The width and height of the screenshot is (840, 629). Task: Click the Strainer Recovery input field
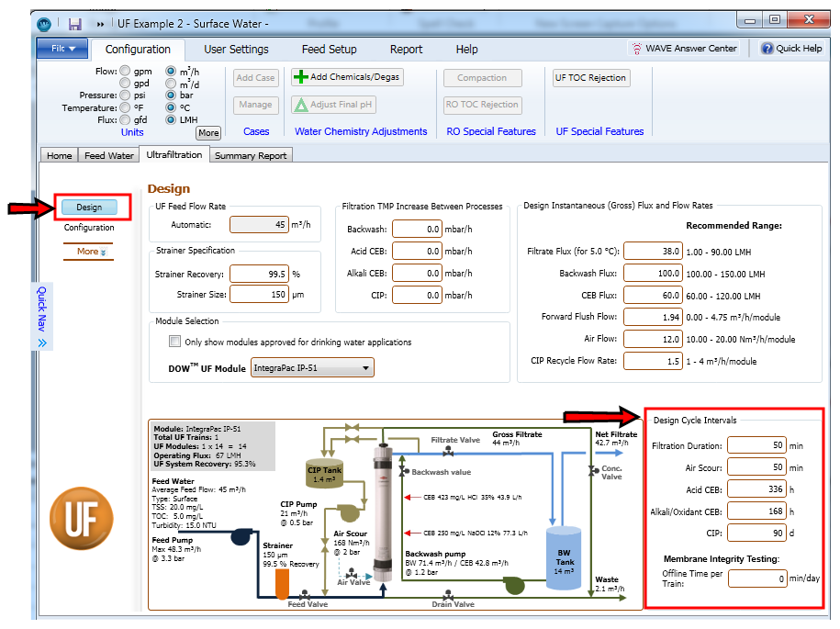click(x=259, y=274)
